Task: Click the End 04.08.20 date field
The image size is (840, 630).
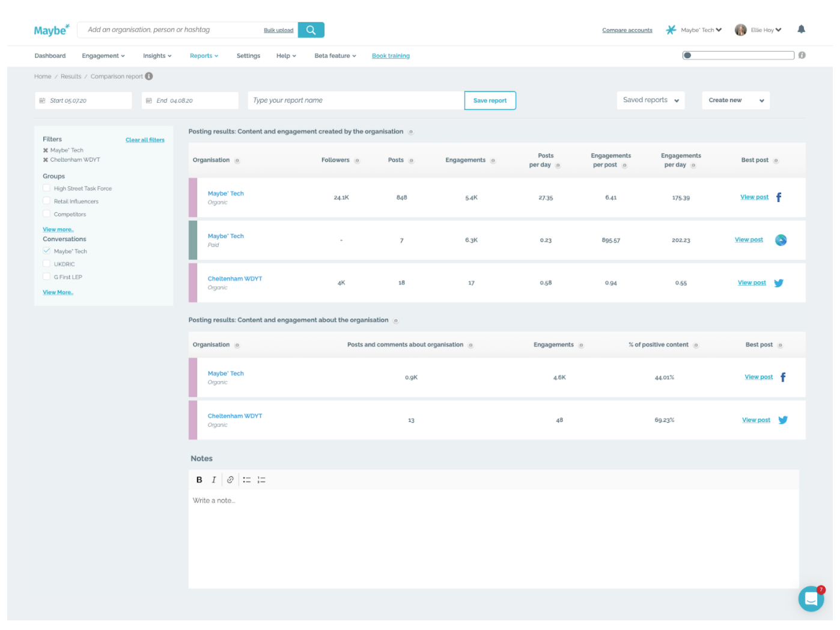Action: click(x=190, y=100)
